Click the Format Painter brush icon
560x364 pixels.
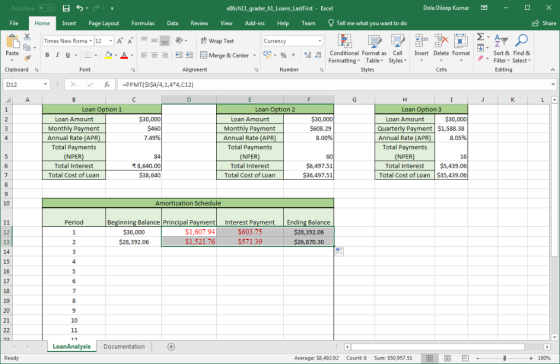click(27, 58)
